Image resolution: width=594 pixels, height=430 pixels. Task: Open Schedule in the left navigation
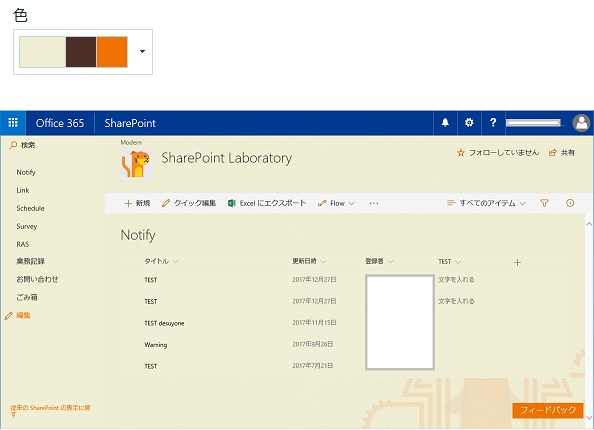point(30,208)
